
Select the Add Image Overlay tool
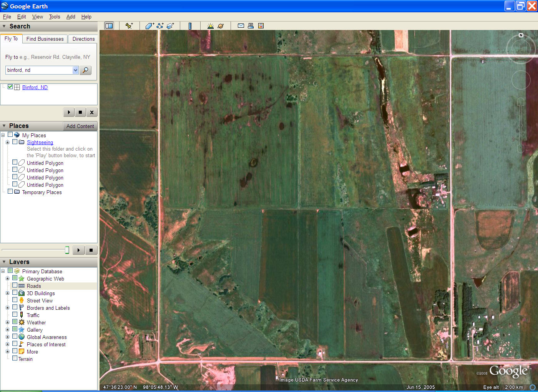(170, 26)
